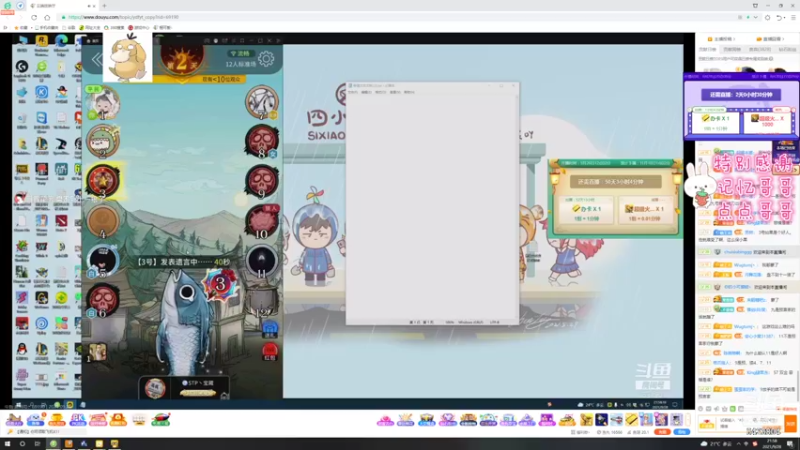Select player 2 dinosaur avatar
Image resolution: width=800 pixels, height=450 pixels.
pos(104,141)
